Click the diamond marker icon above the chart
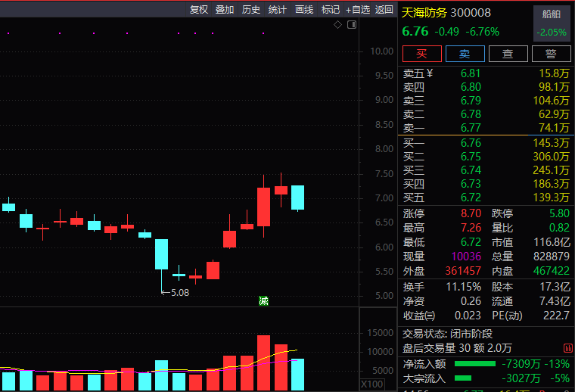 pos(337,24)
